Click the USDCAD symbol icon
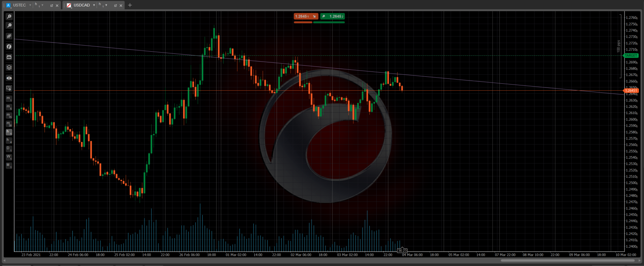Image resolution: width=644 pixels, height=266 pixels. click(x=69, y=5)
